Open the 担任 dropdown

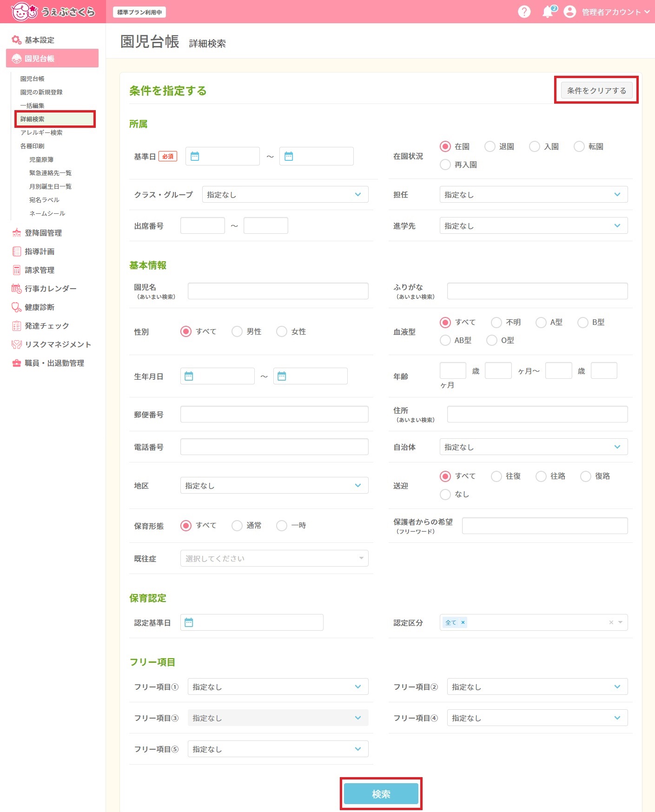pos(534,194)
